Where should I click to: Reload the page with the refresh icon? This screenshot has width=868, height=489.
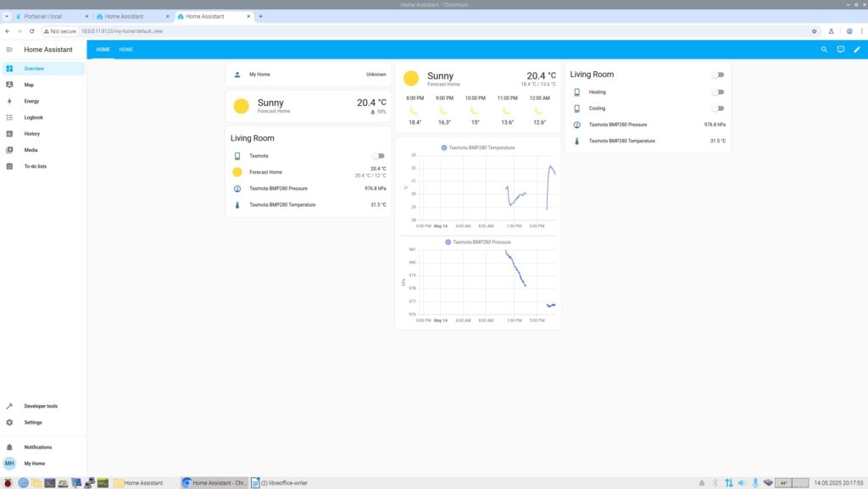(32, 31)
